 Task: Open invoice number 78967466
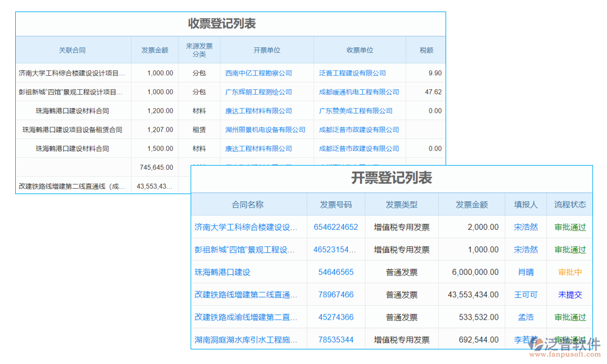pyautogui.click(x=336, y=294)
